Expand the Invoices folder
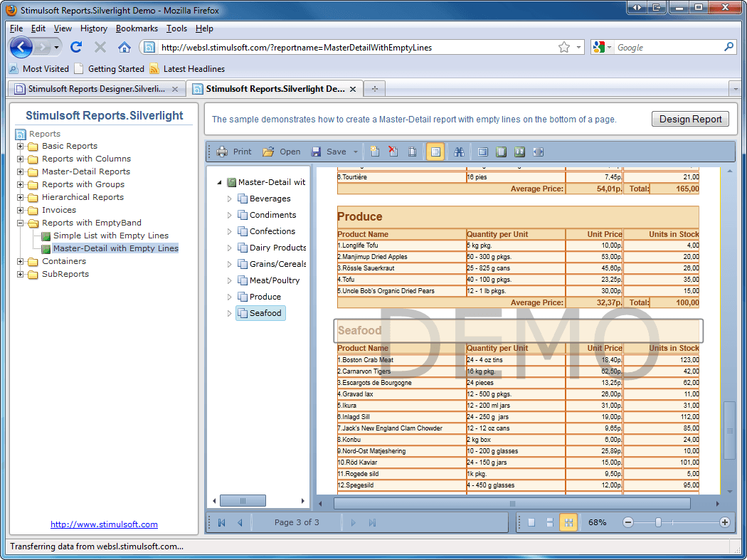The image size is (747, 560). [x=20, y=210]
